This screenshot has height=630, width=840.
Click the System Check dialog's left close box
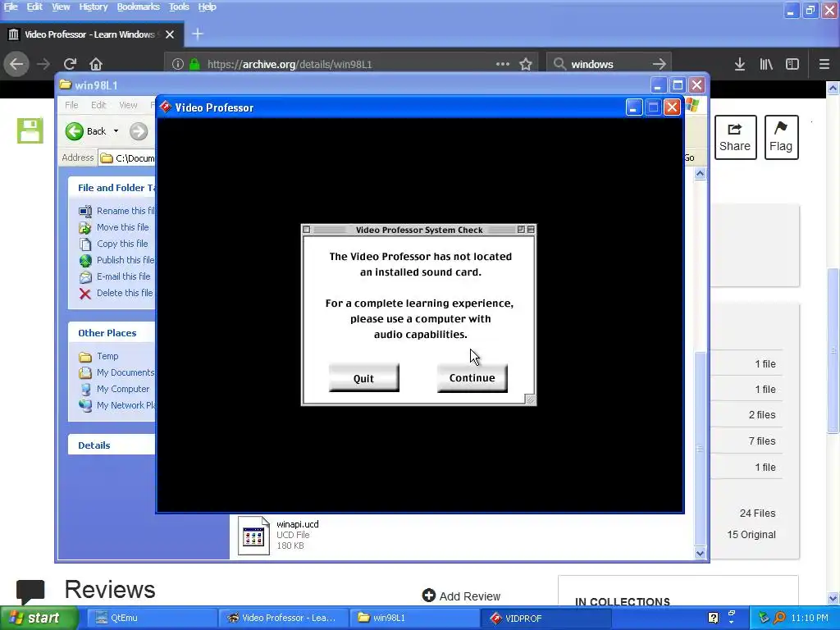pyautogui.click(x=307, y=230)
